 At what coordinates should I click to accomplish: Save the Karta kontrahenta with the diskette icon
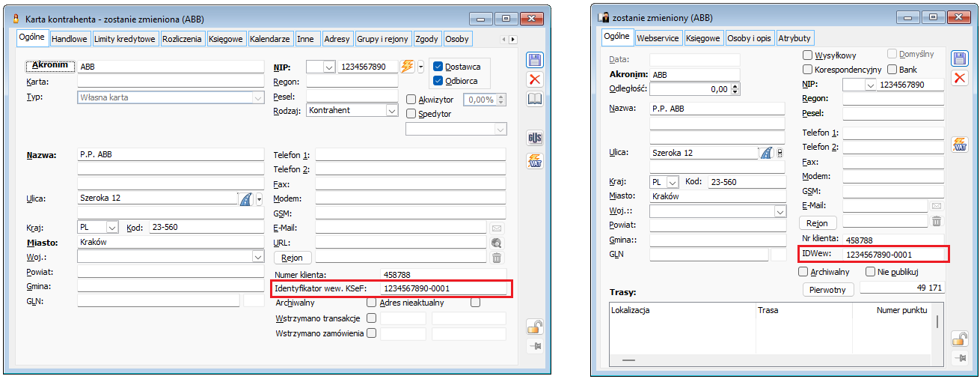535,60
